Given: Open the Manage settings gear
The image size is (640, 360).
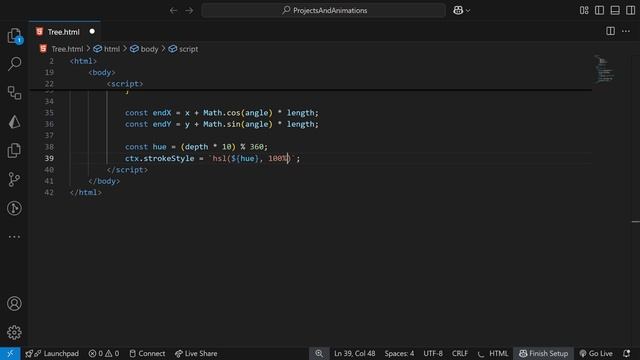Looking at the screenshot, I should pyautogui.click(x=14, y=332).
